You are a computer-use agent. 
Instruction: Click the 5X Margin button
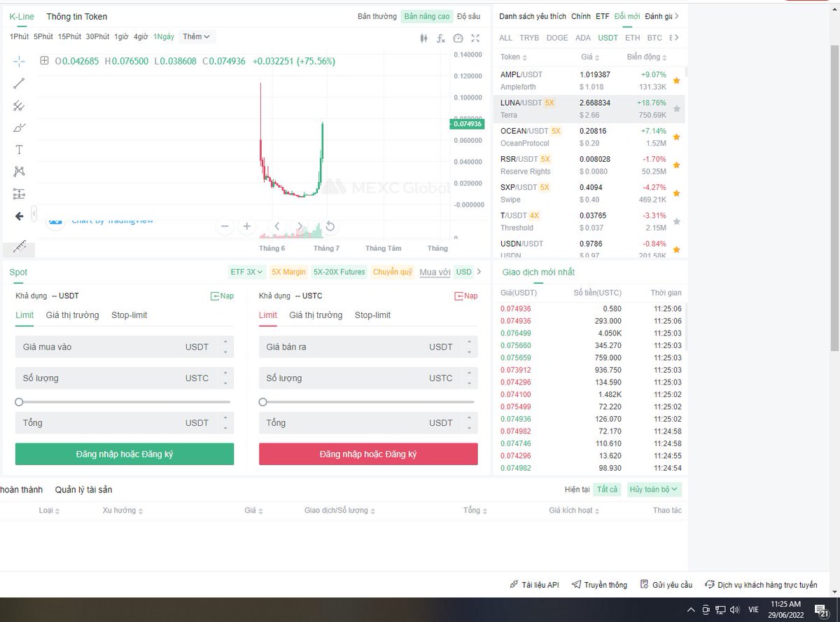point(289,272)
